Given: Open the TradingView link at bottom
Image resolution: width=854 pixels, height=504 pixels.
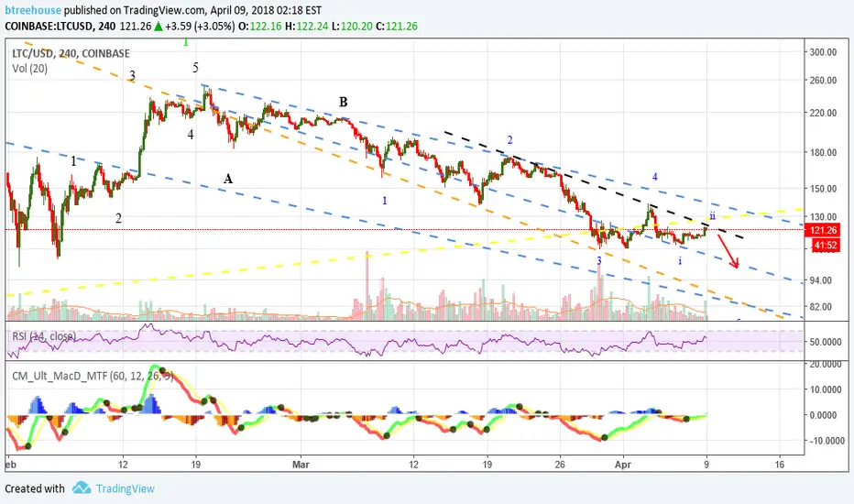Looking at the screenshot, I should coord(126,488).
